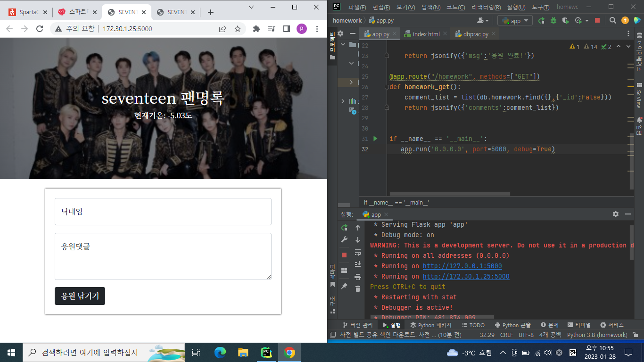Open File Explorer from the taskbar
Screen dimensions: 644x362
click(x=243, y=352)
